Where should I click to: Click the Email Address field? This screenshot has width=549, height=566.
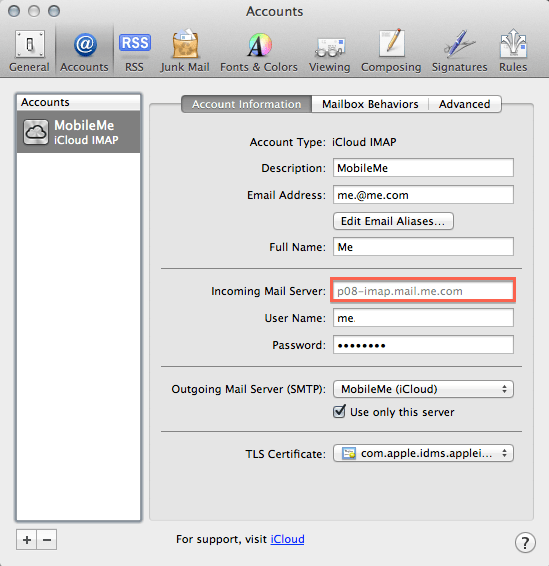[423, 195]
